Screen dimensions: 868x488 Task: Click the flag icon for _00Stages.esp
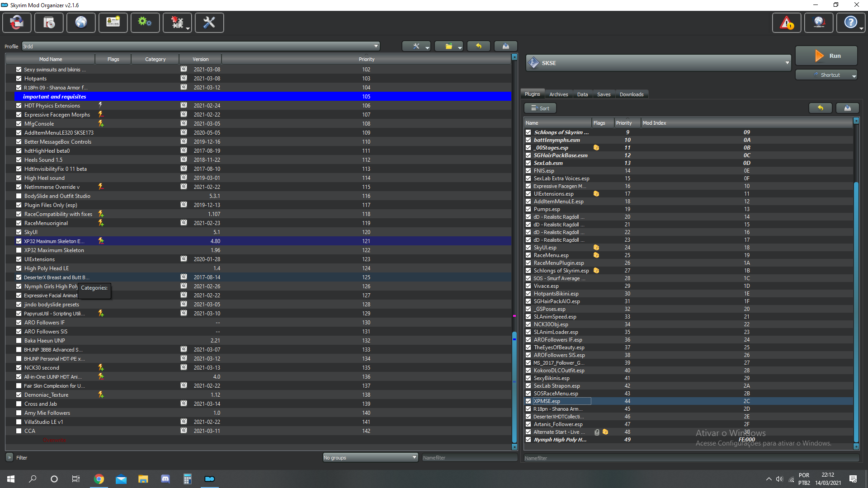click(x=596, y=148)
